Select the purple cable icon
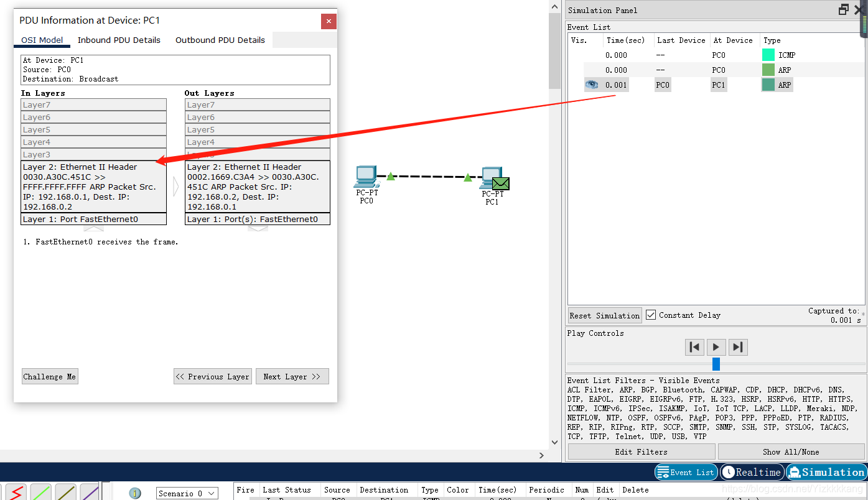 point(90,492)
